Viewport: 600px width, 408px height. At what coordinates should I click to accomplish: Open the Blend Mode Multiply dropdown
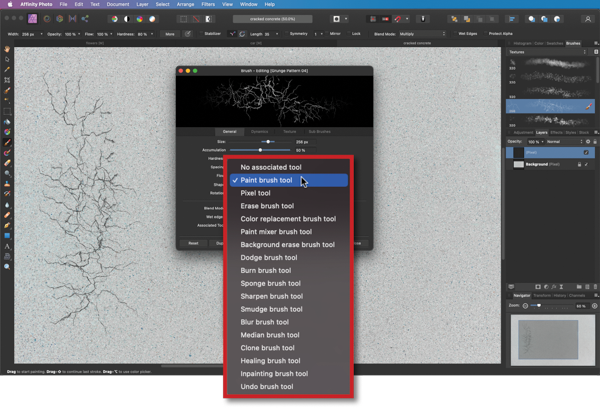click(x=422, y=34)
